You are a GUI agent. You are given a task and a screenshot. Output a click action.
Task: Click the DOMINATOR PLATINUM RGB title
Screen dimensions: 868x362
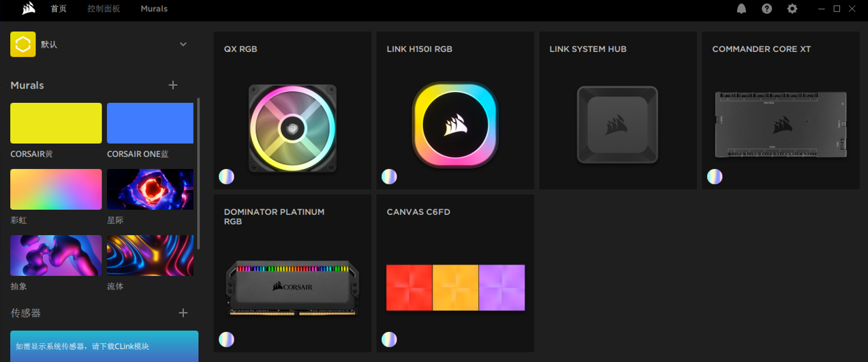(274, 217)
